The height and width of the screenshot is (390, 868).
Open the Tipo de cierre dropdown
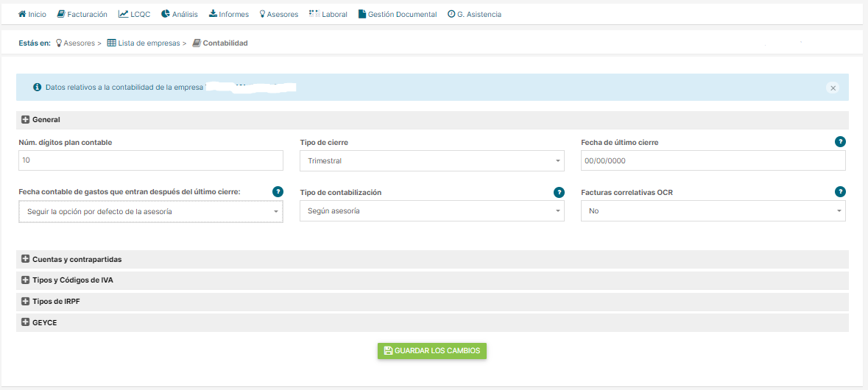431,161
